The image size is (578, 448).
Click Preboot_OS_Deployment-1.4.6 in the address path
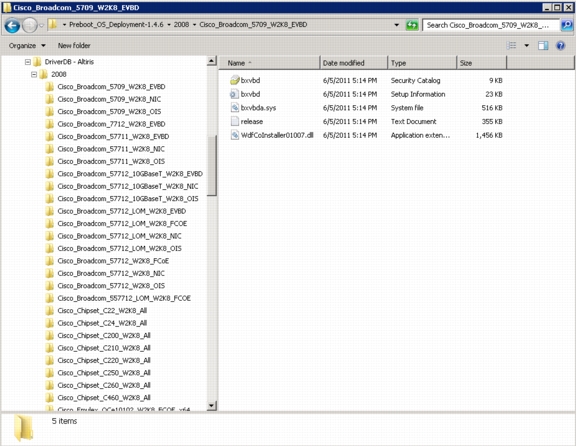click(116, 25)
